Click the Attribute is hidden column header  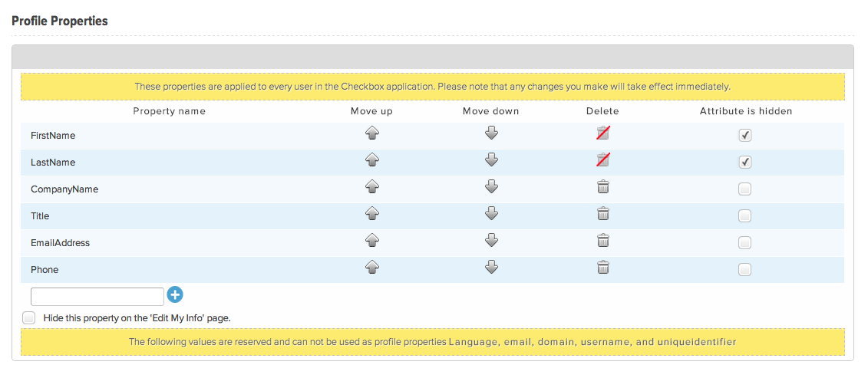(746, 111)
